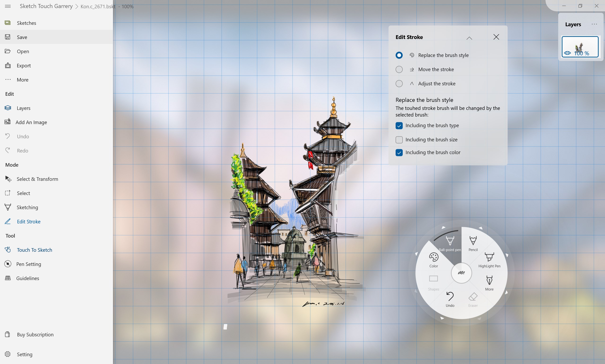The width and height of the screenshot is (605, 364).
Task: Toggle visibility of the layer at 100%
Action: coord(567,53)
